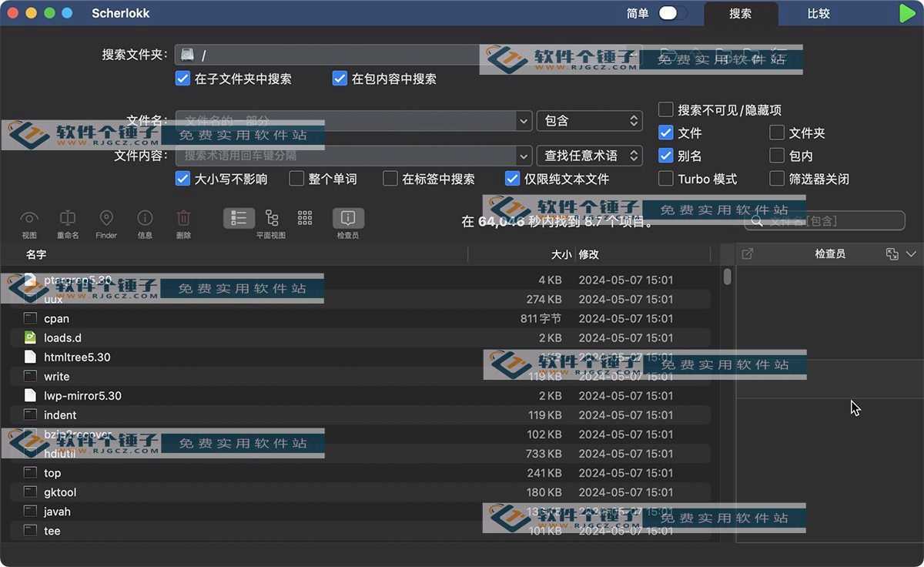Select the javah file name
Image resolution: width=924 pixels, height=567 pixels.
[58, 511]
